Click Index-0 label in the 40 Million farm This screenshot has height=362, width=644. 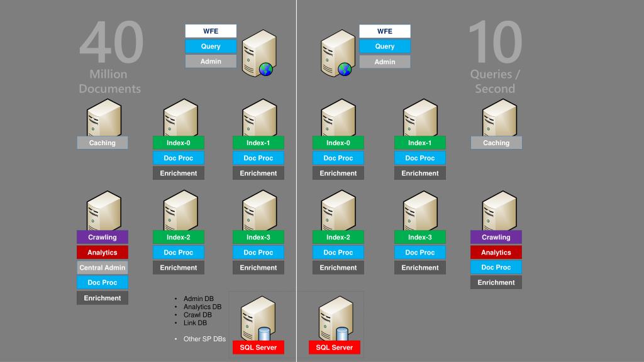[x=179, y=143]
